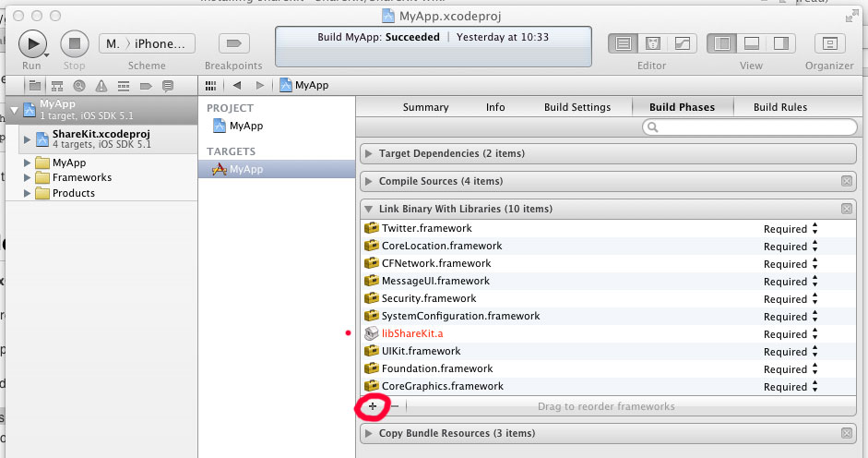Click the Stop button
Viewport: 868px width, 458px height.
74,43
